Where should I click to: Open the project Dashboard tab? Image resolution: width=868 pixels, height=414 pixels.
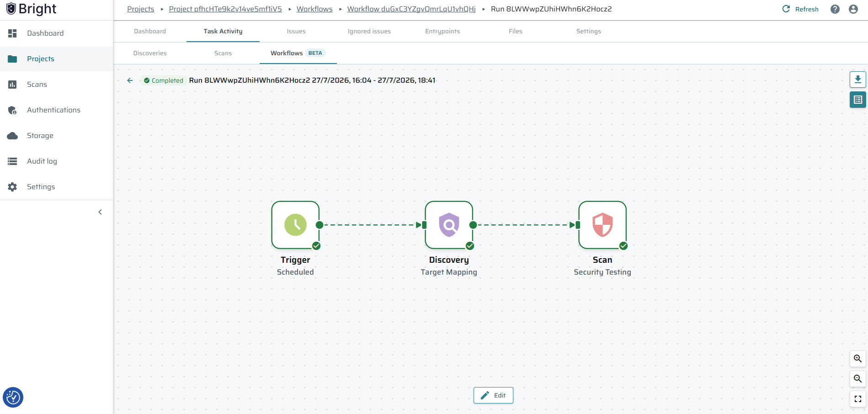click(150, 32)
